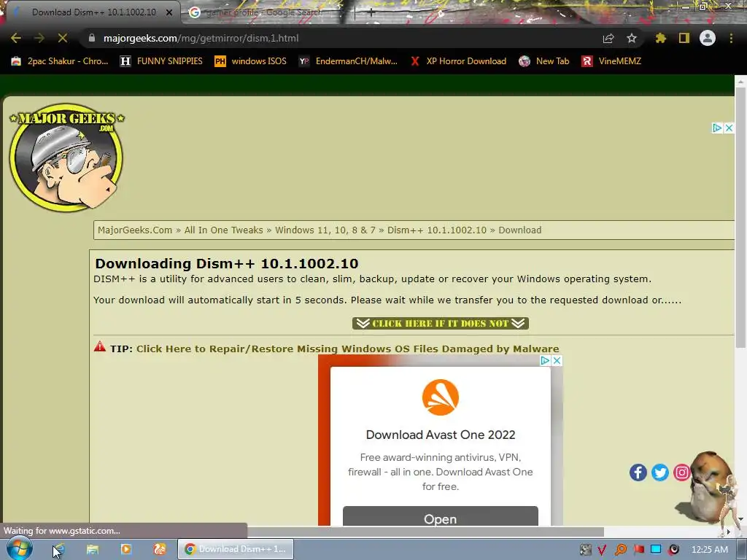Viewport: 747px width, 560px height.
Task: Click the Chrome Download Dism++ taskbar button
Action: coord(236,549)
